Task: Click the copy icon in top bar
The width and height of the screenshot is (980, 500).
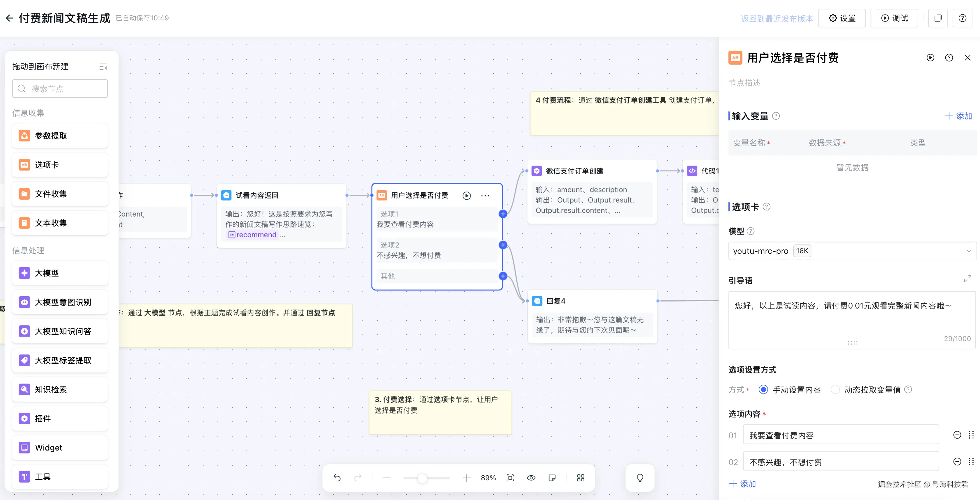Action: tap(938, 18)
